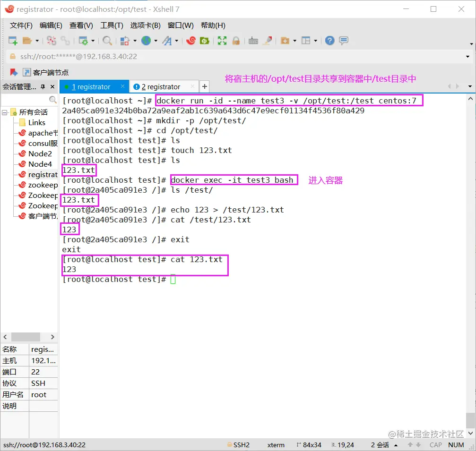Close the 1 registrator tab
This screenshot has height=451, width=476.
click(x=122, y=86)
